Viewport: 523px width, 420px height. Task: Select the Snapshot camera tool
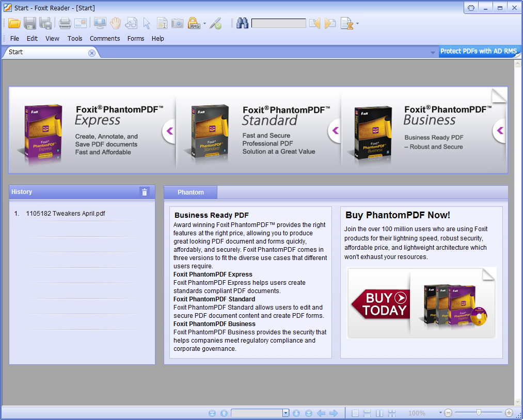[x=178, y=23]
